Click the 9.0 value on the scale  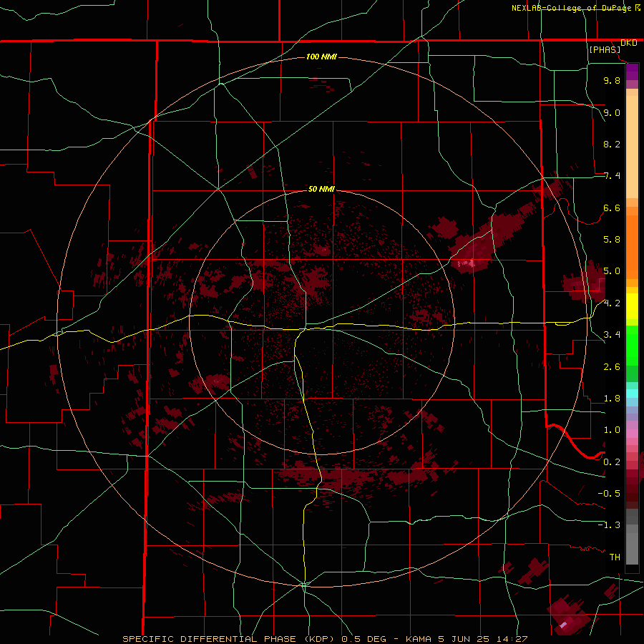(x=612, y=112)
